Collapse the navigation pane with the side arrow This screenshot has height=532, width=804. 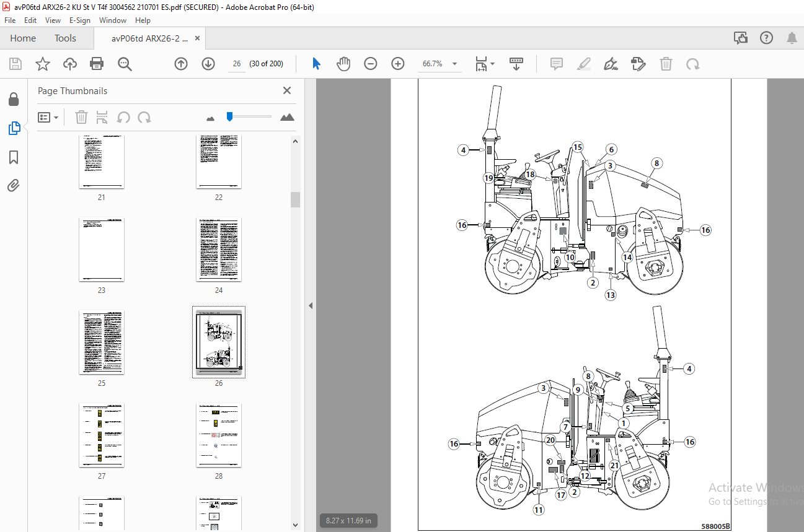tap(311, 306)
